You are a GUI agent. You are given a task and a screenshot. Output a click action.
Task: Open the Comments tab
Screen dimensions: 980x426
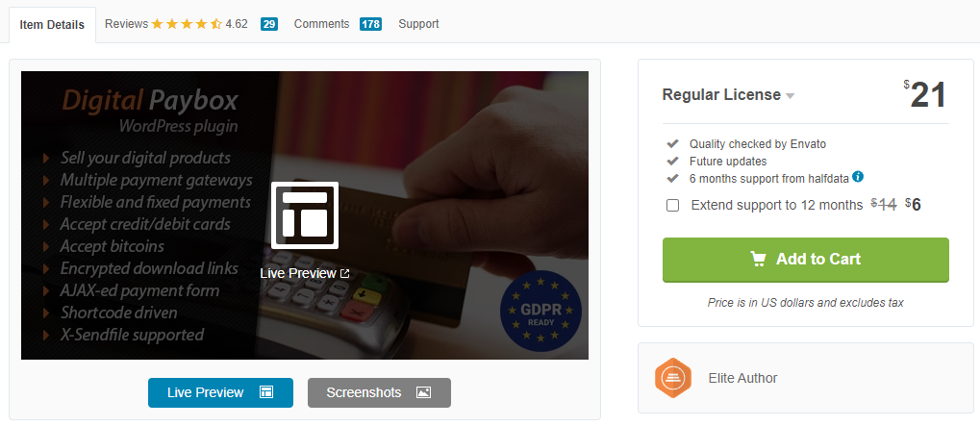click(x=338, y=24)
